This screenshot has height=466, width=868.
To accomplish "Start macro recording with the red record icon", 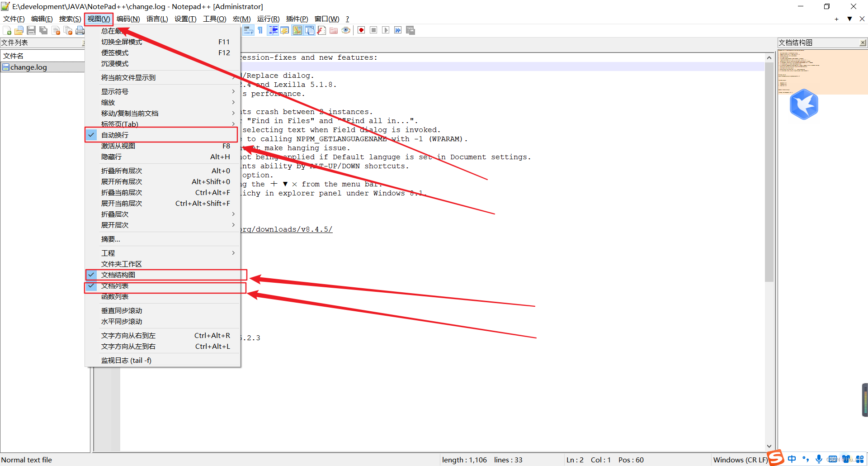I will (x=361, y=30).
